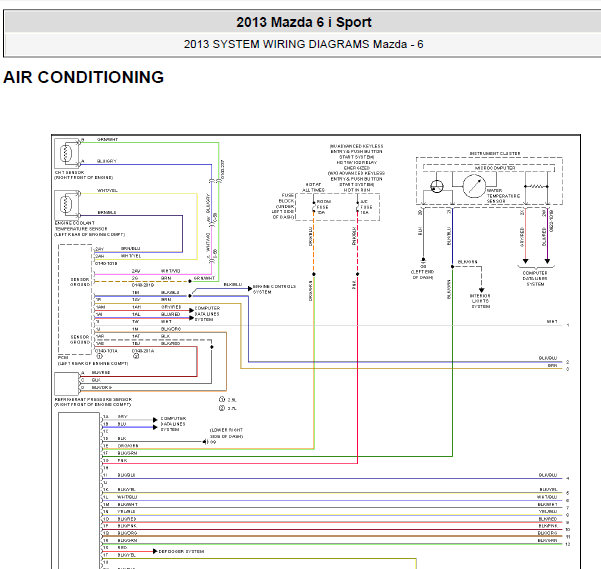Click the indicator lamp symbol in instrument cluster
Screen dimensions: 601x569
coord(437,187)
